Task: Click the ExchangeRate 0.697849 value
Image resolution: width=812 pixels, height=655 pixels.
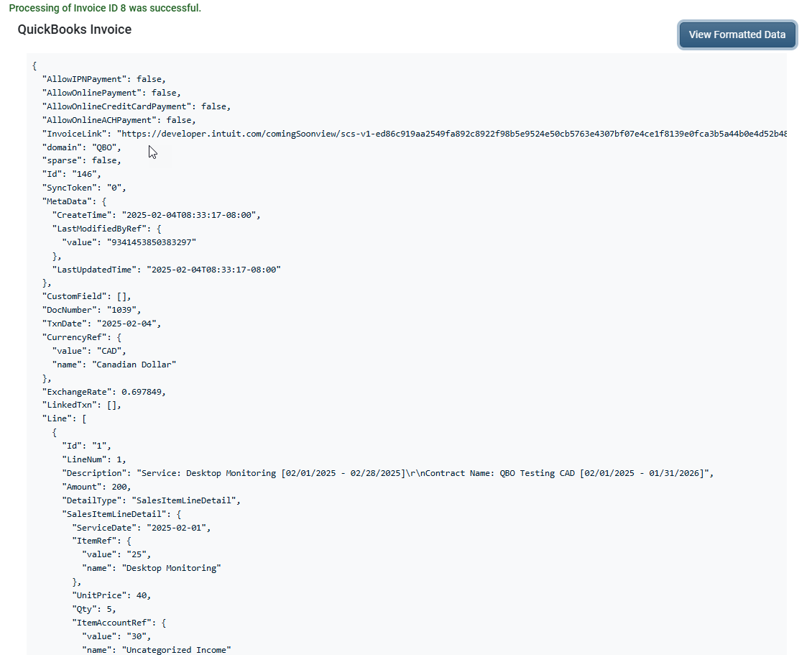Action: (144, 392)
